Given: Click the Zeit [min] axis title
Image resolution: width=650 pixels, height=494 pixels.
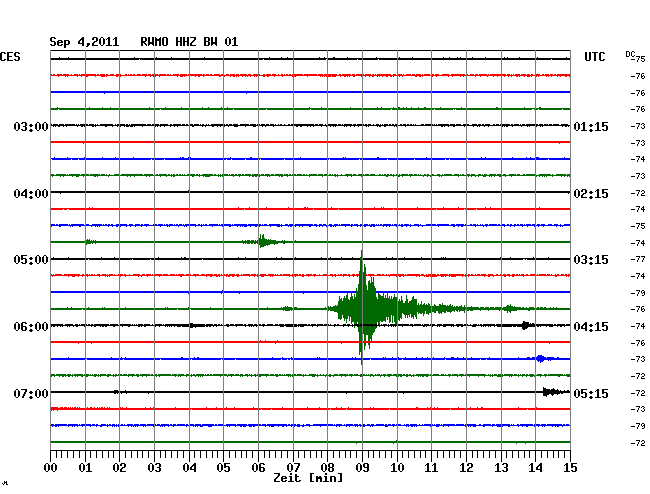Looking at the screenshot, I should pos(308,478).
